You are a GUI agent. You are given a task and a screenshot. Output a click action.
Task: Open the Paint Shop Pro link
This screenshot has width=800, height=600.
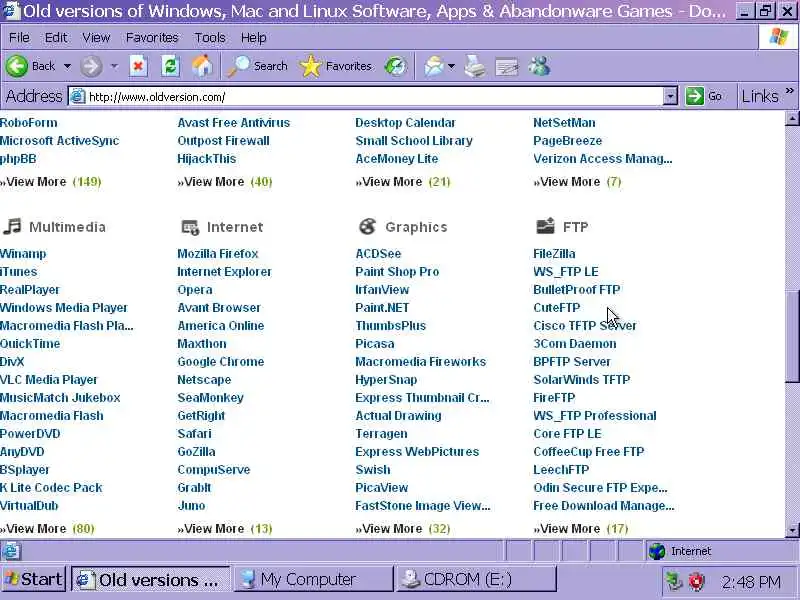[x=397, y=271]
